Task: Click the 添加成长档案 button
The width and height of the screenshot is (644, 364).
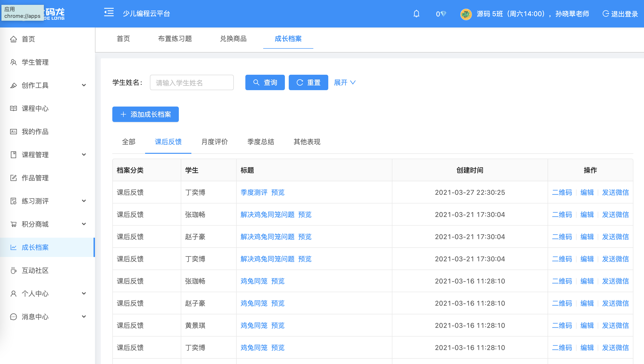Action: click(x=146, y=115)
